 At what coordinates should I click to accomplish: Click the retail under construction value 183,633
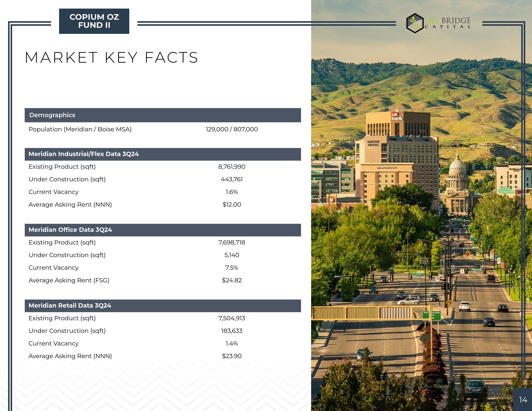[232, 331]
